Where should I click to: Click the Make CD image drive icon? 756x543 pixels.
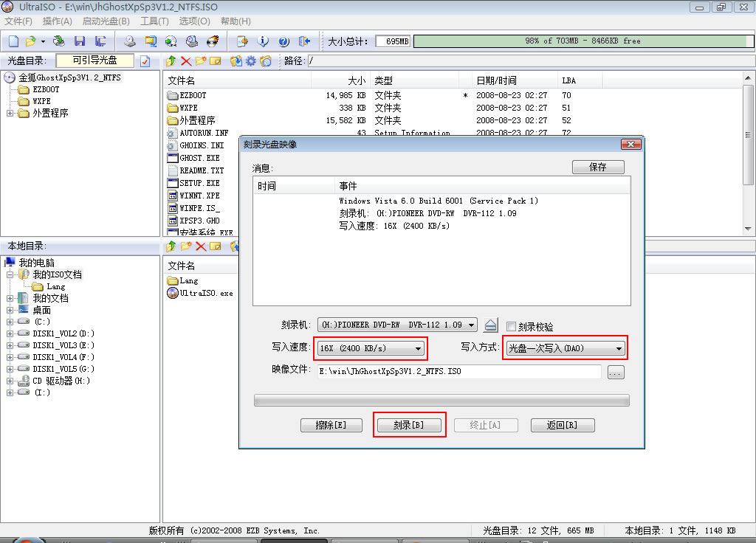click(130, 41)
